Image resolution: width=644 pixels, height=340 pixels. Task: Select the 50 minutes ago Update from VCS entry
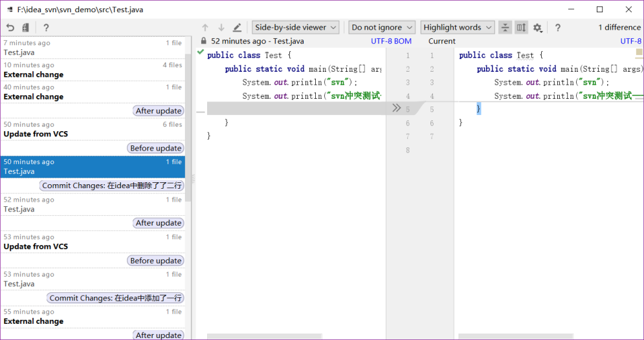pos(93,129)
